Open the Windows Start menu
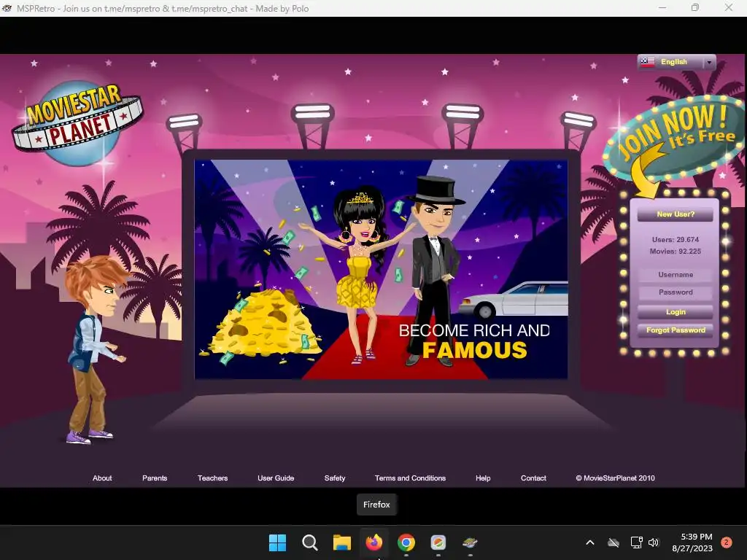The width and height of the screenshot is (747, 560). click(277, 542)
